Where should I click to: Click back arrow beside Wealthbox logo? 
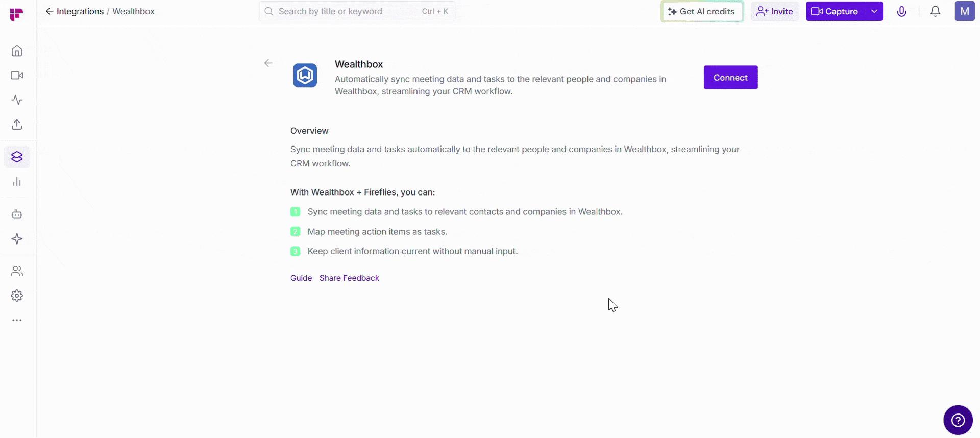(268, 63)
